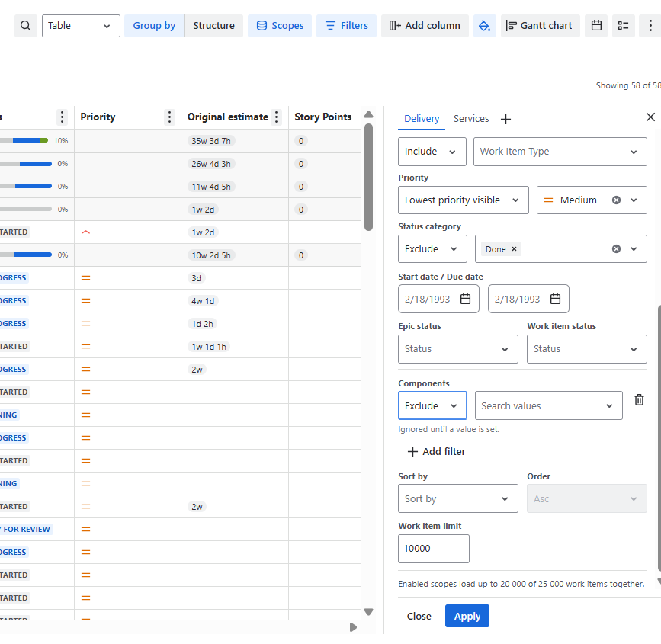Open the Work item status dropdown
This screenshot has width=661, height=644.
[587, 349]
